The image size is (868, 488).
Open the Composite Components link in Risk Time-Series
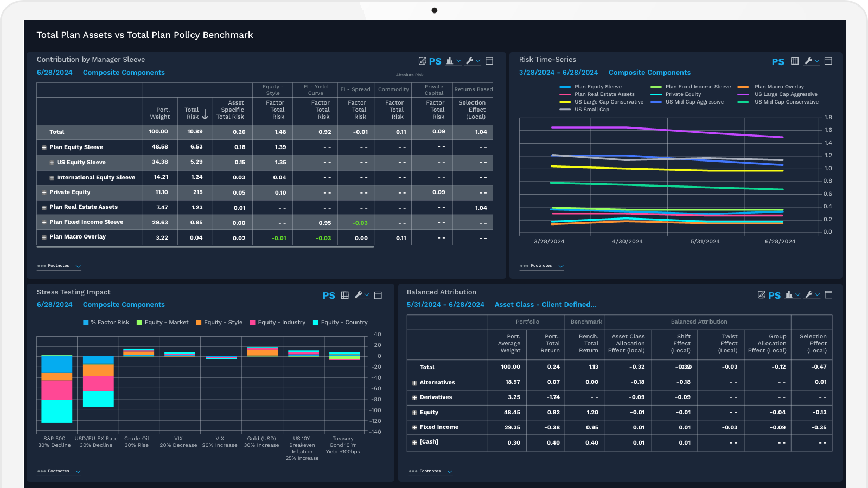649,72
